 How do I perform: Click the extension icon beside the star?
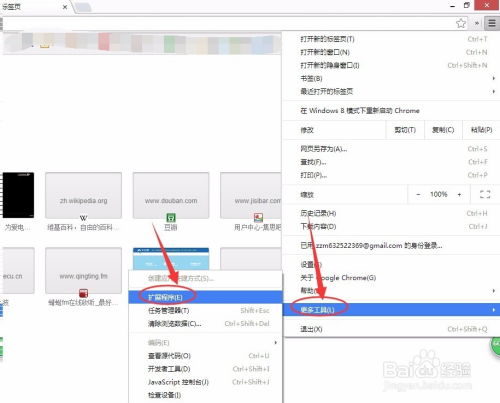(477, 23)
